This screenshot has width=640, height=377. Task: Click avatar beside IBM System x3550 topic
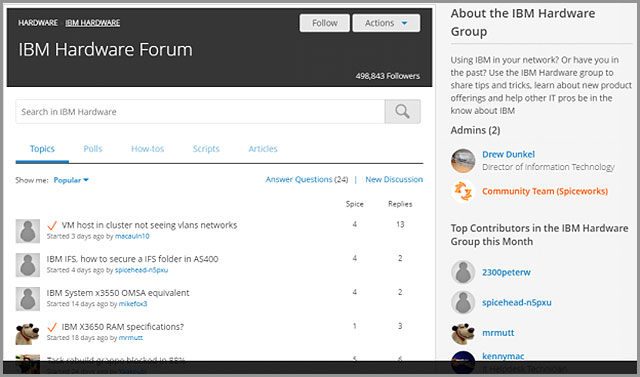pyautogui.click(x=28, y=299)
